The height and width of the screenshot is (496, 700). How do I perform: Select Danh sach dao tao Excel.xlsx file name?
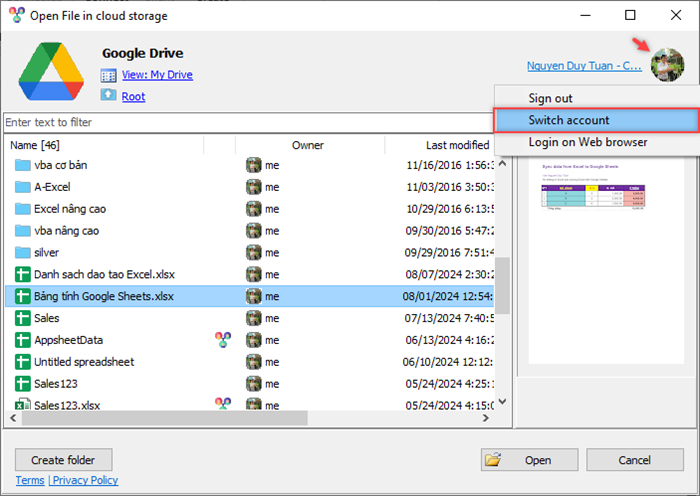point(104,274)
